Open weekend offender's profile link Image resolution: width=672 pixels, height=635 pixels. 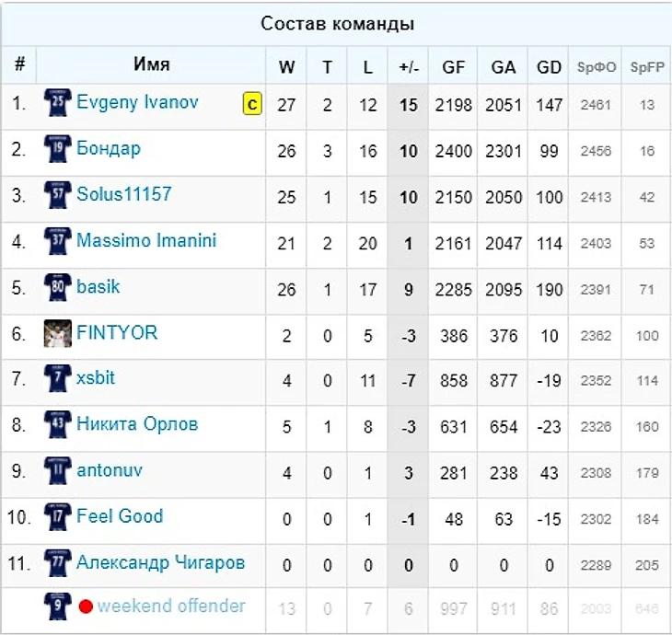point(171,606)
